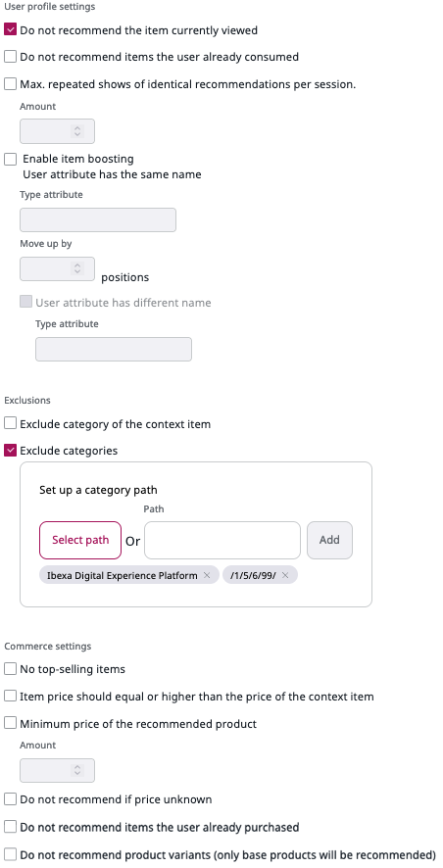Check Item price equal or higher than context item
Screen dimensions: 443x868
[10, 696]
